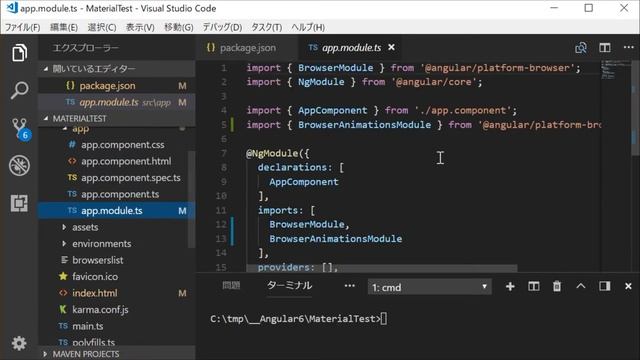The height and width of the screenshot is (360, 640).
Task: Collapse the open editors section
Action: [117, 69]
